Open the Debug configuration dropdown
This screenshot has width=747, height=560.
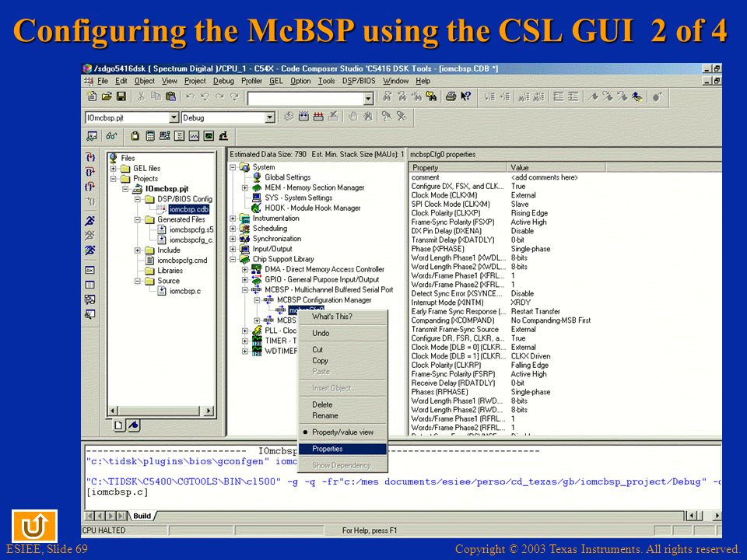pos(270,117)
